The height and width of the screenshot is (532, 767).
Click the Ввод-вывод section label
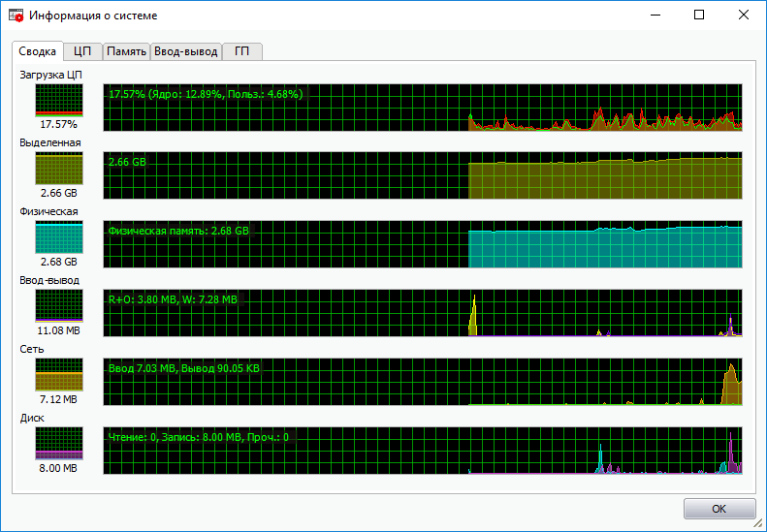point(49,281)
